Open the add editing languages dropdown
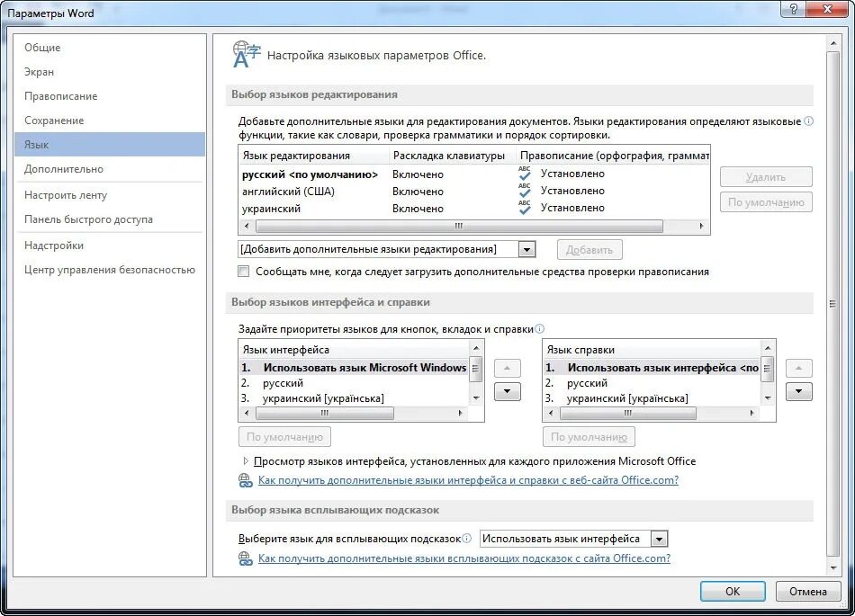The image size is (855, 616). [x=526, y=249]
